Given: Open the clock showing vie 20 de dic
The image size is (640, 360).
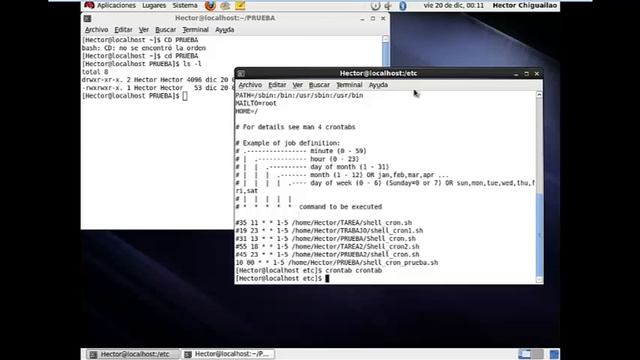Looking at the screenshot, I should click(453, 5).
